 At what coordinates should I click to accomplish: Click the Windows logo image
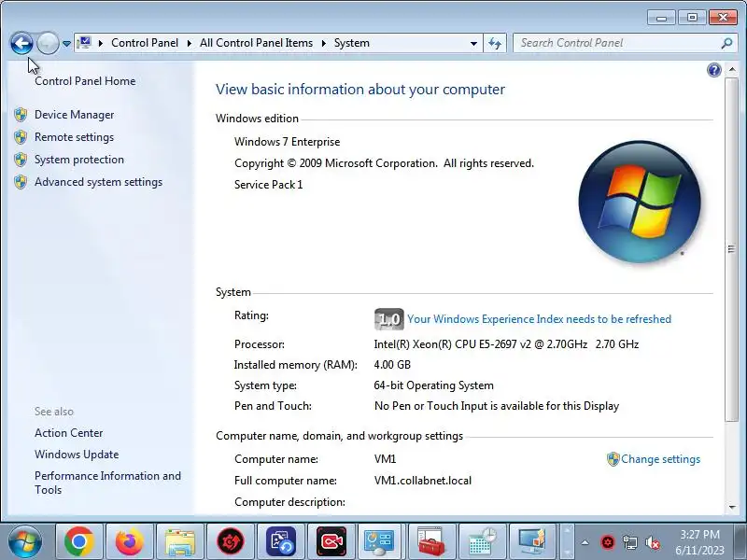point(640,202)
